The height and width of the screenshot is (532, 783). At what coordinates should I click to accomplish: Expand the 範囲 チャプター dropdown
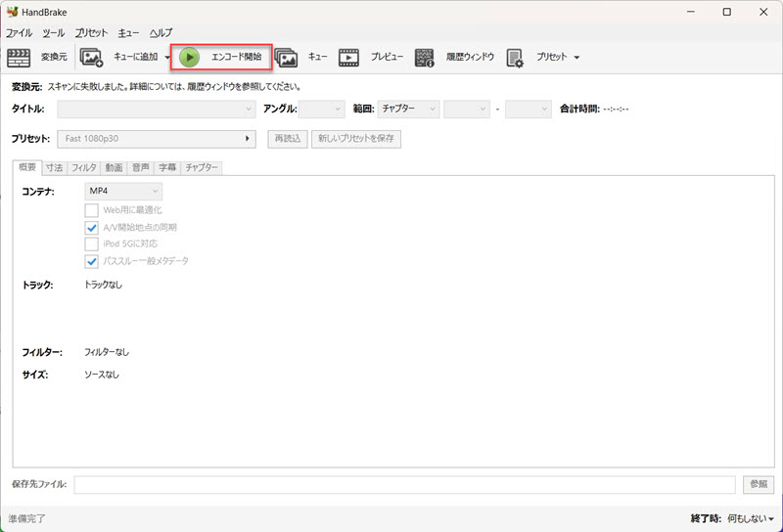[x=406, y=110]
